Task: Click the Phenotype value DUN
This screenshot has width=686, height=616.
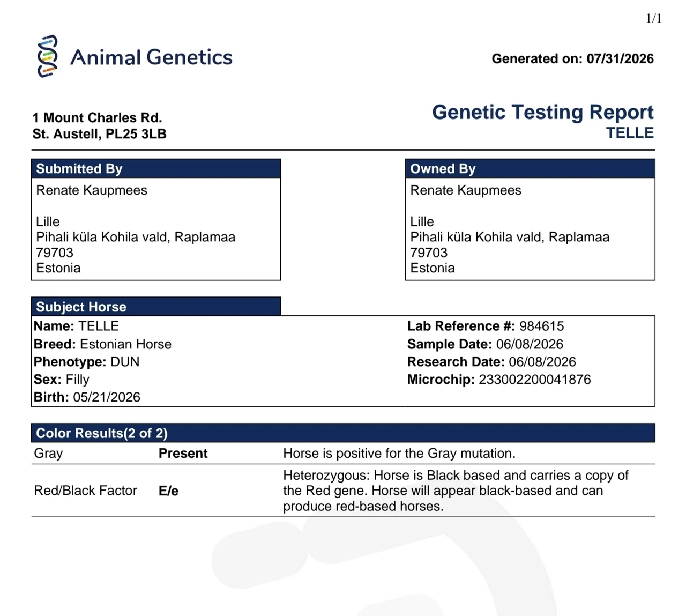Action: click(125, 362)
